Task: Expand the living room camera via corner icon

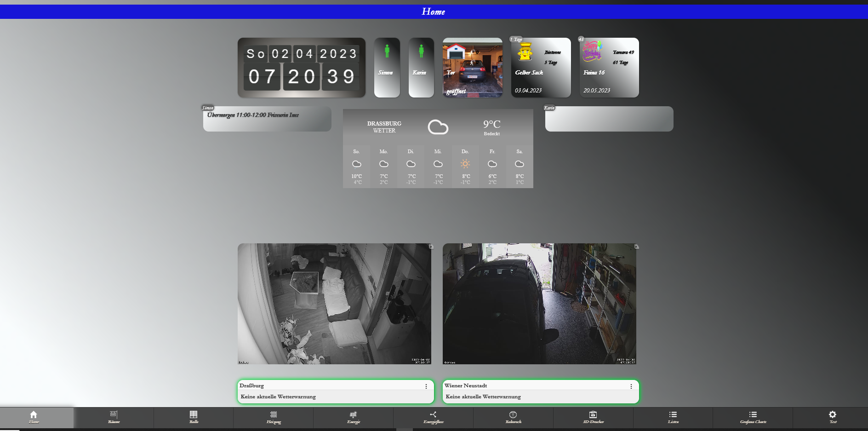Action: click(x=431, y=247)
